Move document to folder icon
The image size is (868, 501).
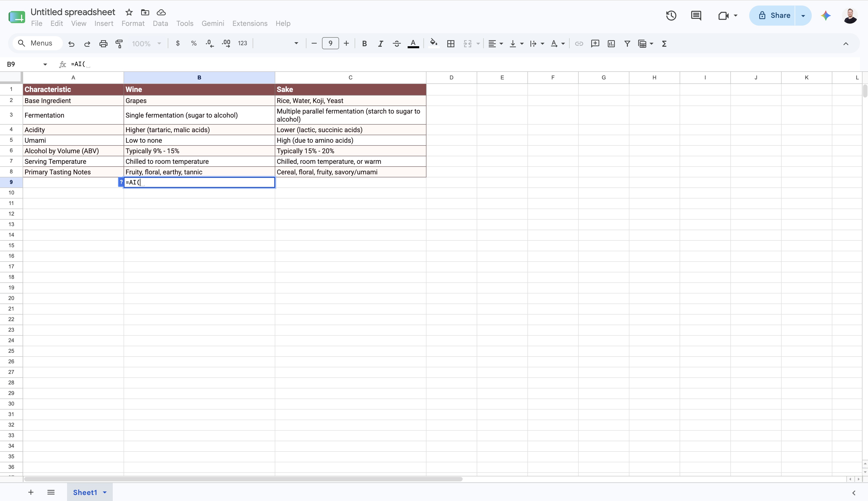[145, 12]
